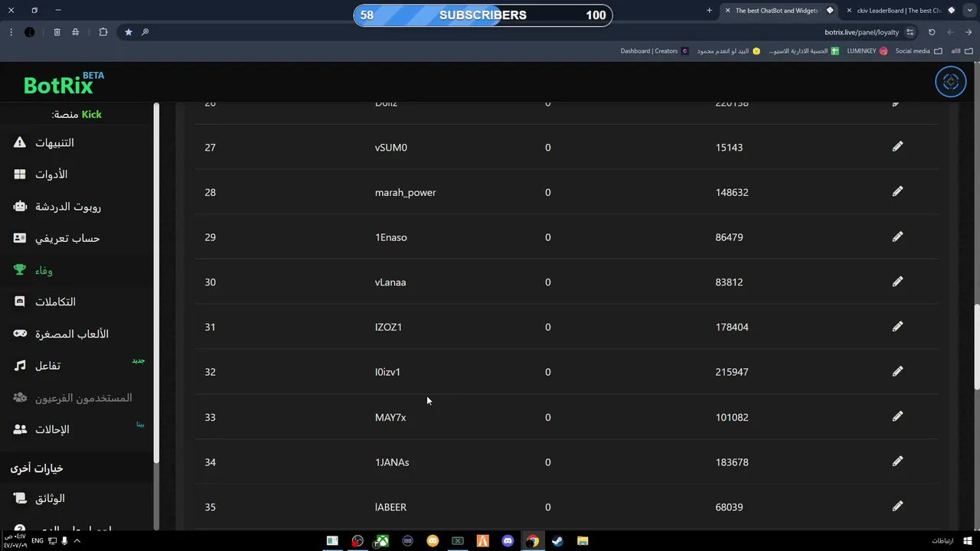Click the botrix.live/panel/loyalty address bar

point(861,32)
